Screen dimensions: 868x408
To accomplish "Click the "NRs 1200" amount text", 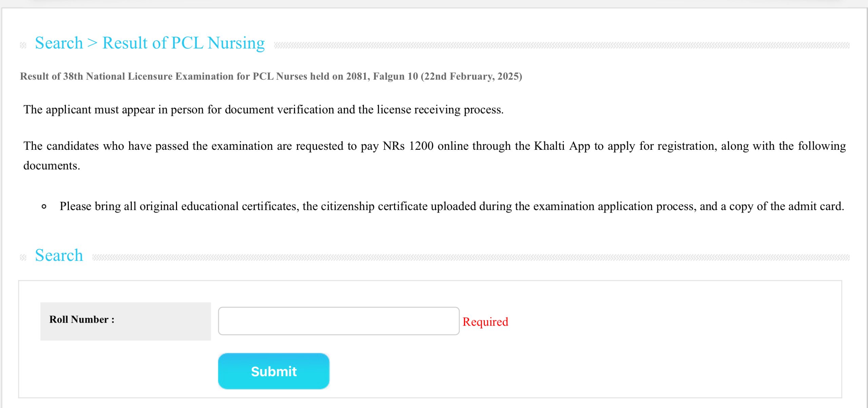I will point(408,146).
